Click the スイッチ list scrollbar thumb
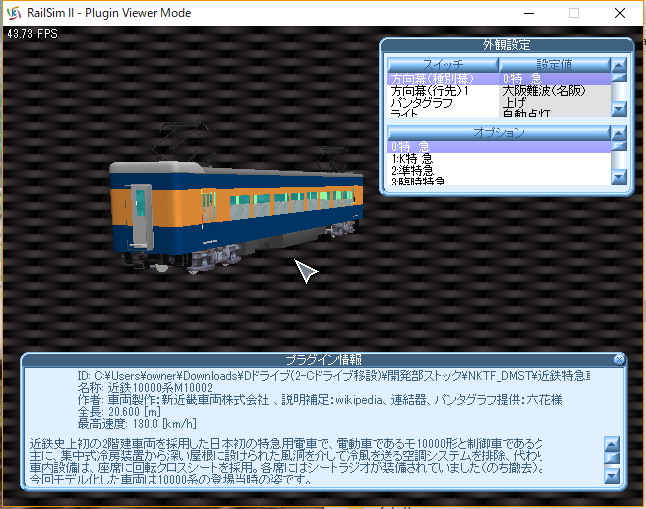 pyautogui.click(x=619, y=78)
